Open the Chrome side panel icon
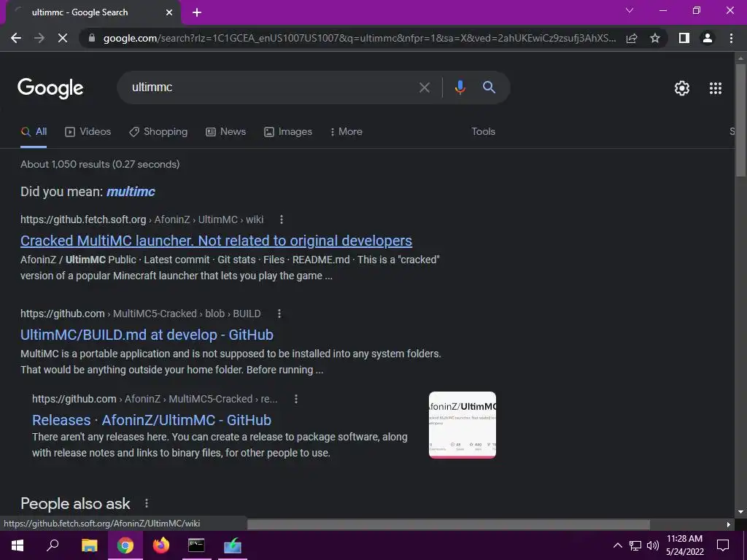747x560 pixels. point(684,38)
